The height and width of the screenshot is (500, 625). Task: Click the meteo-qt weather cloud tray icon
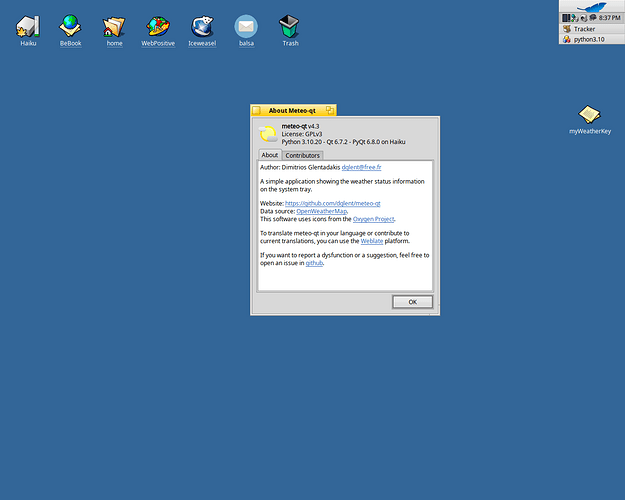click(x=593, y=18)
